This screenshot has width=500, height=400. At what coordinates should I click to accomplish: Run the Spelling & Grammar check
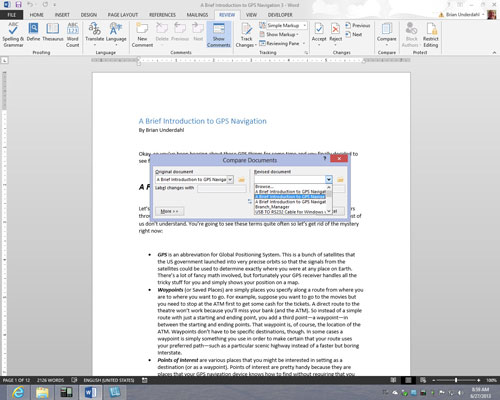click(x=13, y=34)
